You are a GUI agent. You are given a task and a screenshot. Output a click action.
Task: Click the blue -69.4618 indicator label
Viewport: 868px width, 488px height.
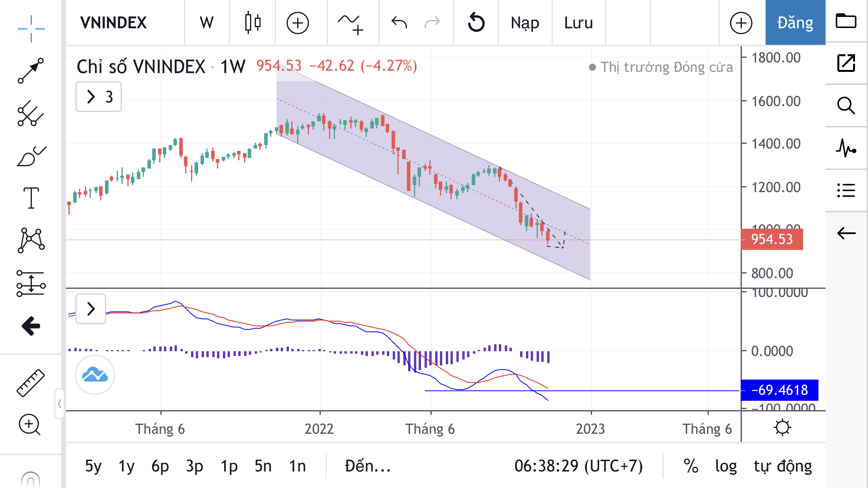(x=780, y=390)
